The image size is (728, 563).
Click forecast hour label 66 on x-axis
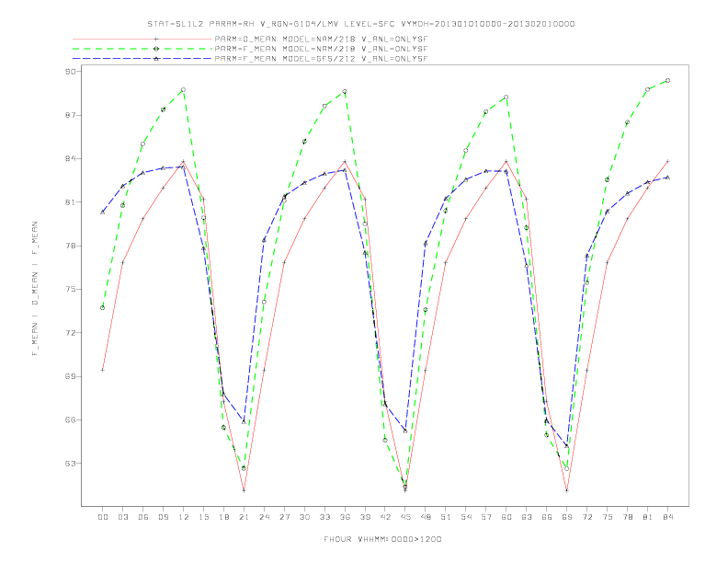(x=547, y=517)
